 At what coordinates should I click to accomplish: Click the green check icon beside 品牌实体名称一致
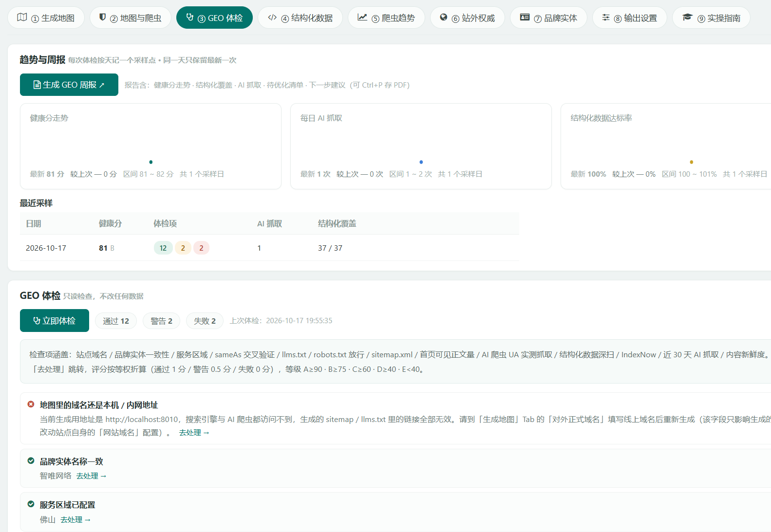[31, 461]
